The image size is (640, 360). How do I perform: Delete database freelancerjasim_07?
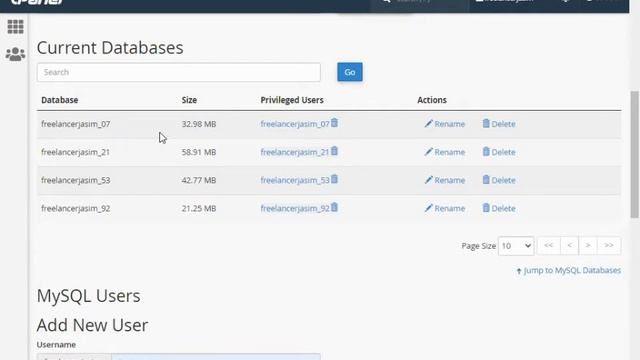499,124
